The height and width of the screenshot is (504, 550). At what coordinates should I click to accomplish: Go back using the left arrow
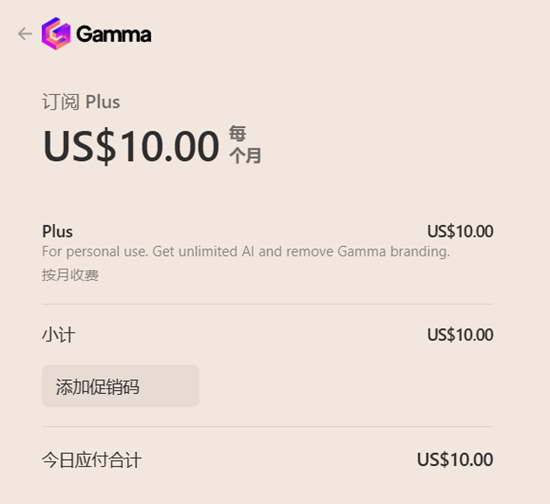(x=25, y=34)
